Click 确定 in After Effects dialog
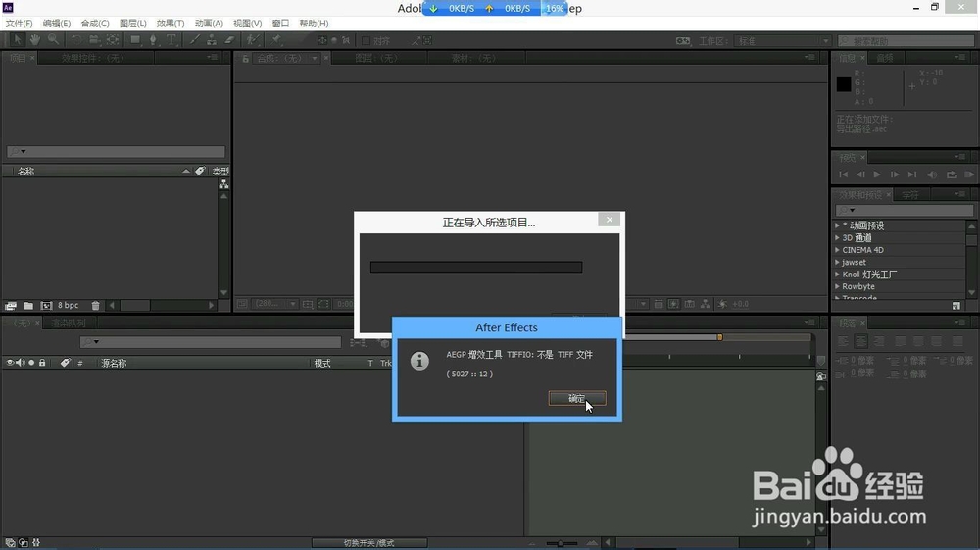Screen dimensions: 980x550 point(577,399)
